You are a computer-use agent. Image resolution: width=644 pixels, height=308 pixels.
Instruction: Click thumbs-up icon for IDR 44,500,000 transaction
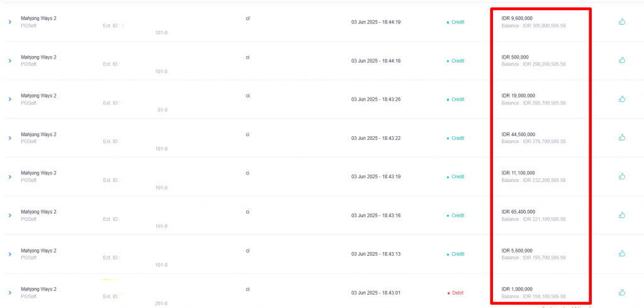pos(622,137)
